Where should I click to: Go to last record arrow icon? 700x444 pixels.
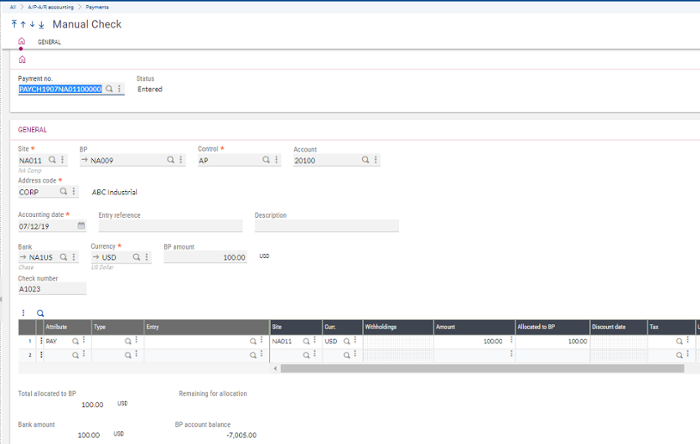[x=41, y=24]
